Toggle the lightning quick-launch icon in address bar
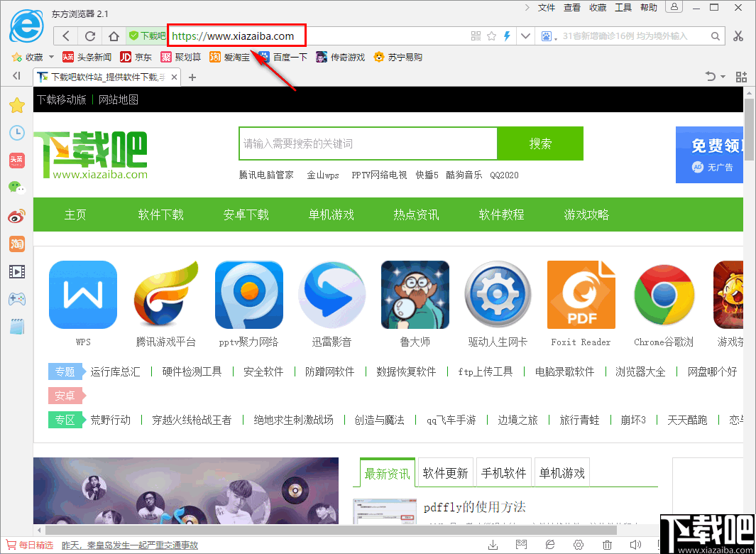 tap(506, 36)
